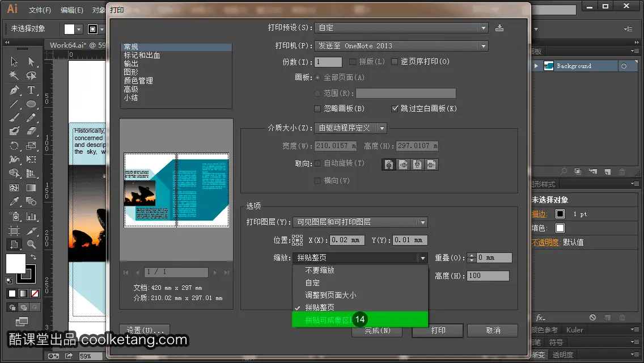
Task: Select the Ellipse tool
Action: (31, 104)
